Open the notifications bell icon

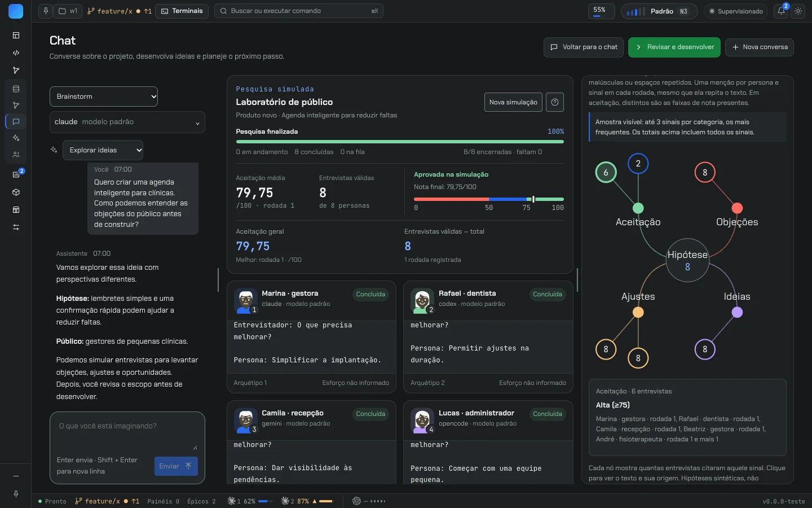pos(781,11)
